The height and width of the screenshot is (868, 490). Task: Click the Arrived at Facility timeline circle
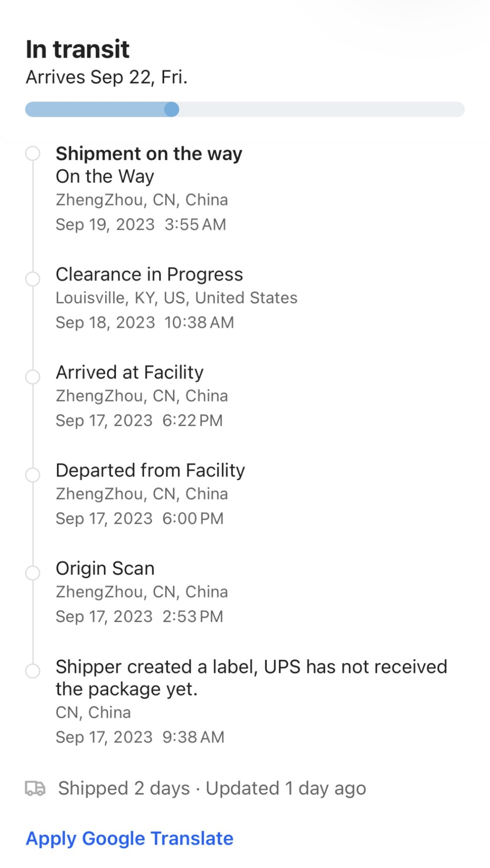click(x=33, y=377)
